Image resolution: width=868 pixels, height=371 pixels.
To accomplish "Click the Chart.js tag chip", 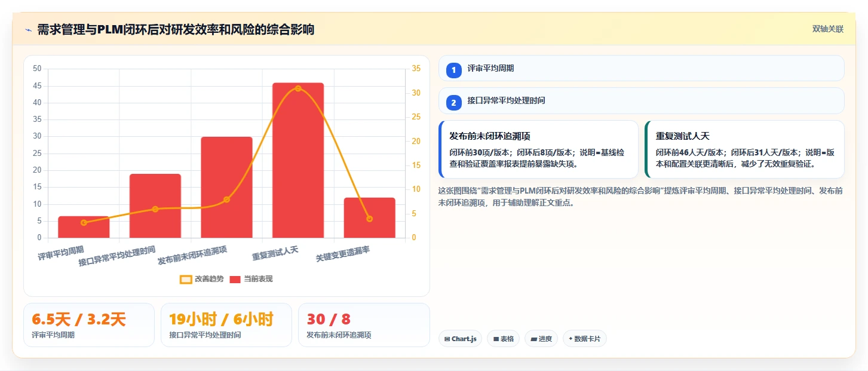I will click(x=460, y=339).
